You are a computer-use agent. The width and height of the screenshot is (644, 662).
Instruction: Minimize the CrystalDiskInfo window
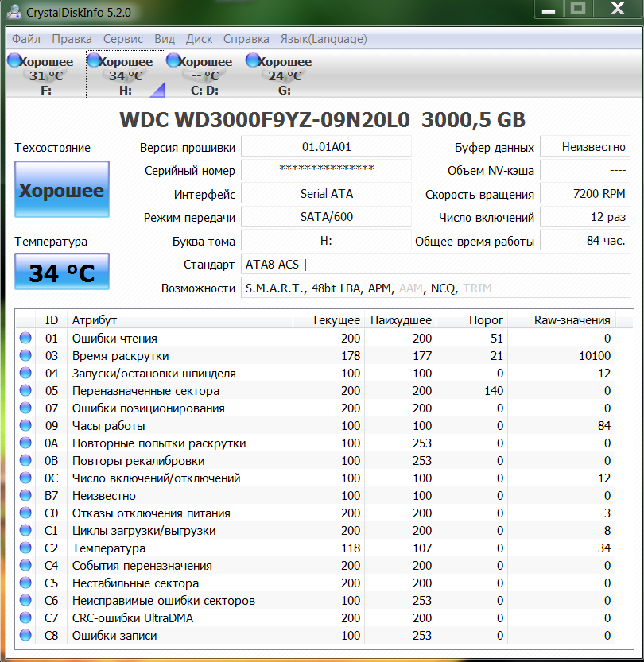549,10
